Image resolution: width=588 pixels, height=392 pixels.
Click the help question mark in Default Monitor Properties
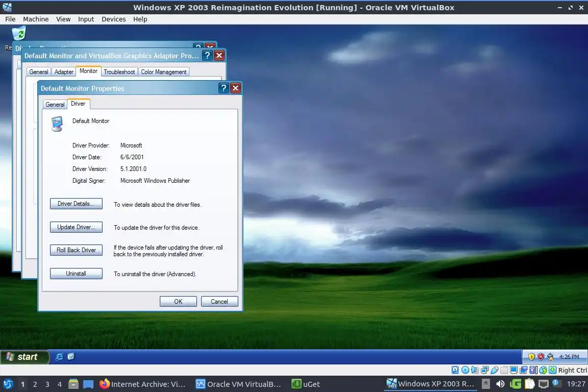224,88
